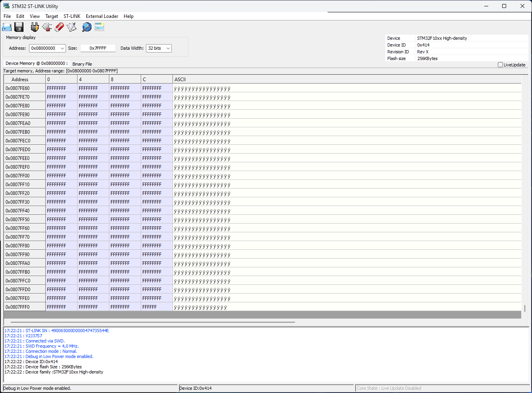Click the column header labeled C

pyautogui.click(x=157, y=80)
